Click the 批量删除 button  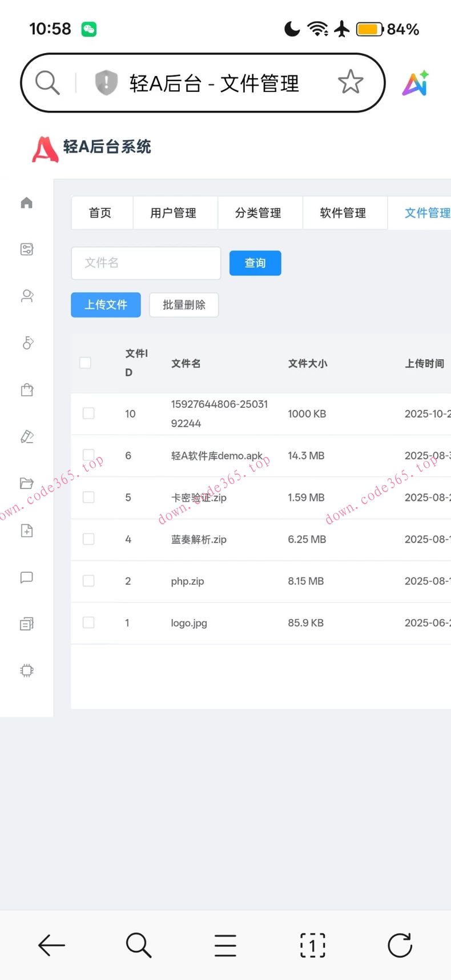point(184,305)
